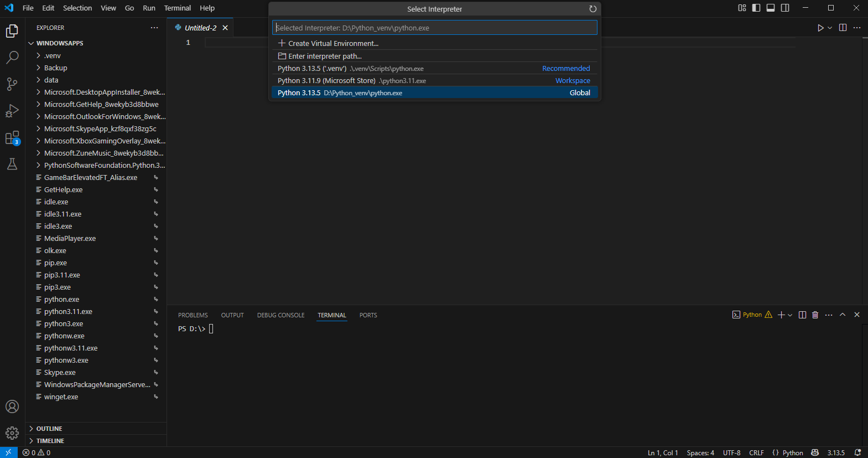Viewport: 868px width, 458px height.
Task: Expand the OUTLINE section
Action: point(96,429)
